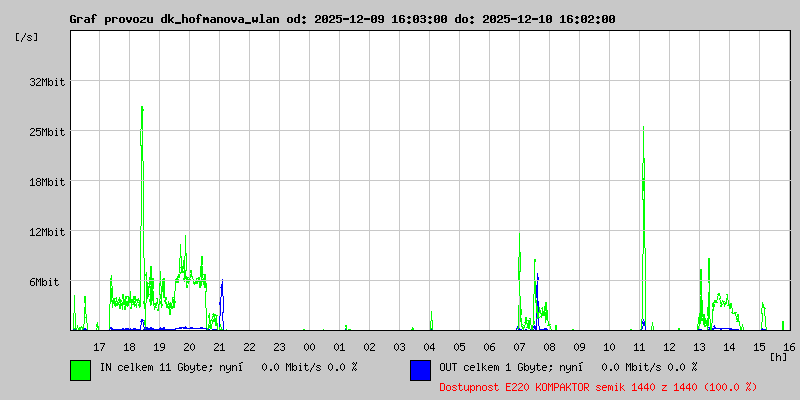Click the '6Mbit' y-axis label
Screen dimensions: 800x400
44,282
